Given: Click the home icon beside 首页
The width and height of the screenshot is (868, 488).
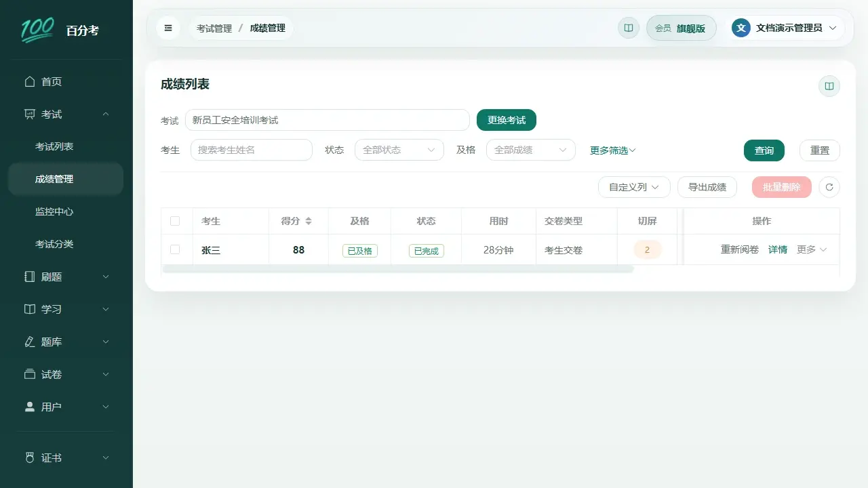Looking at the screenshot, I should (29, 81).
